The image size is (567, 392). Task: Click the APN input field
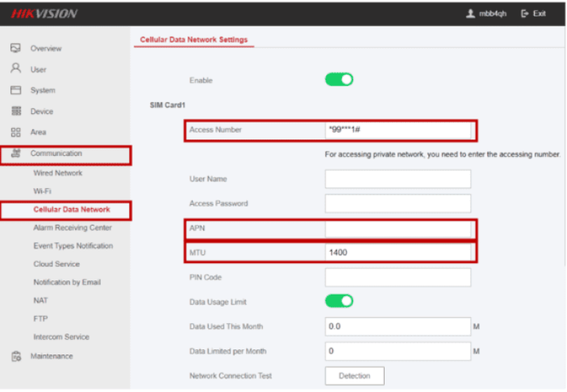click(397, 229)
